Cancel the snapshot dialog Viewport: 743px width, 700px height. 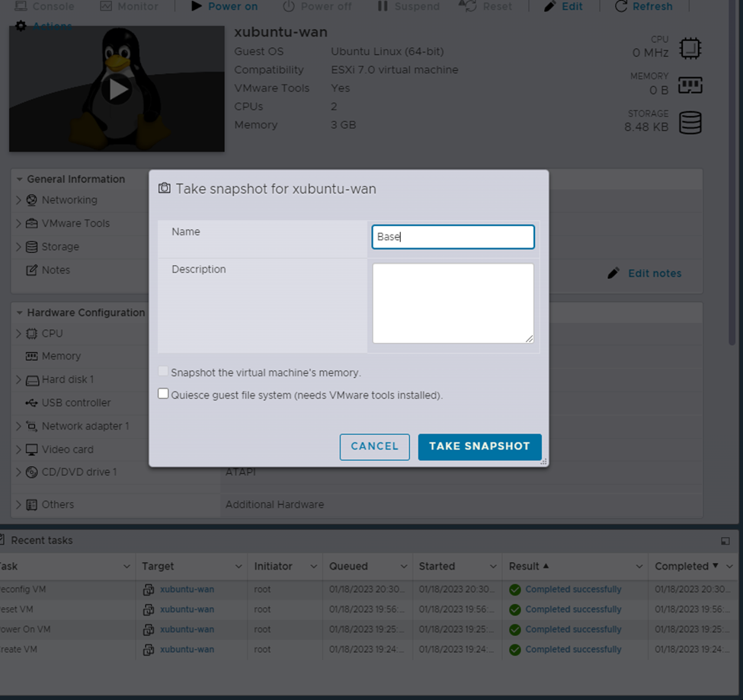click(374, 446)
